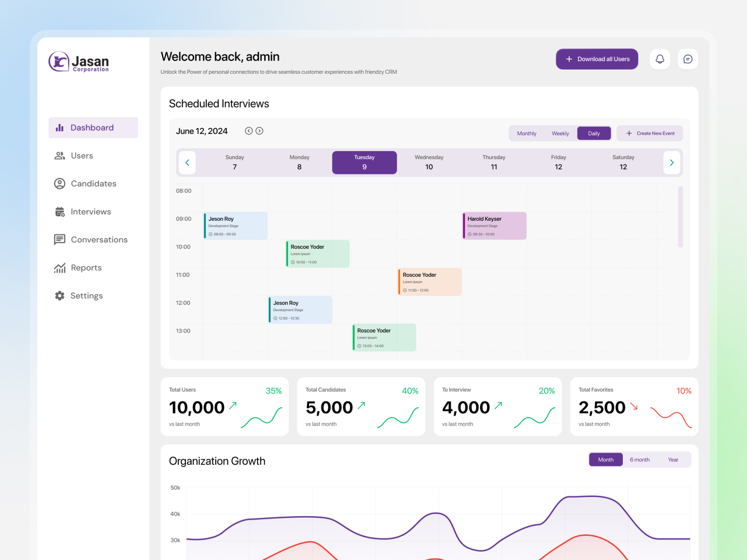Click the plus icon in Download all Users
The width and height of the screenshot is (747, 560).
(x=569, y=59)
